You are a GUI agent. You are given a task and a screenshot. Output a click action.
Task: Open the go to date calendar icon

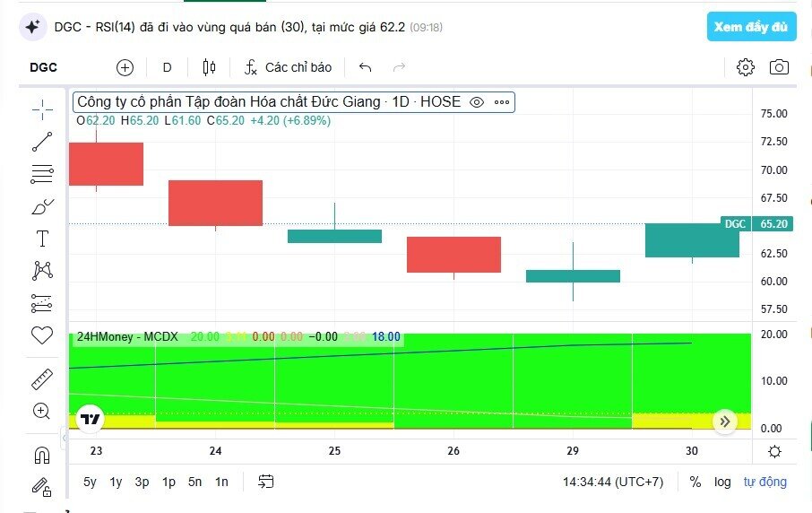265,482
